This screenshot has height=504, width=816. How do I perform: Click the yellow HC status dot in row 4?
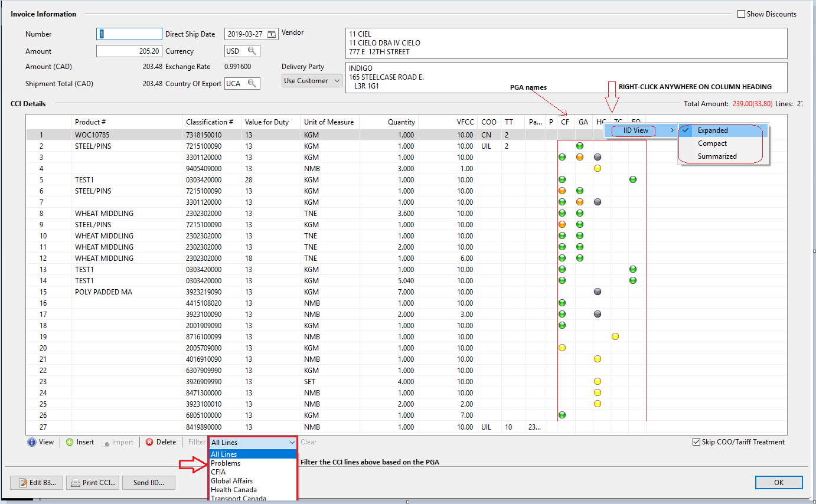(x=598, y=168)
